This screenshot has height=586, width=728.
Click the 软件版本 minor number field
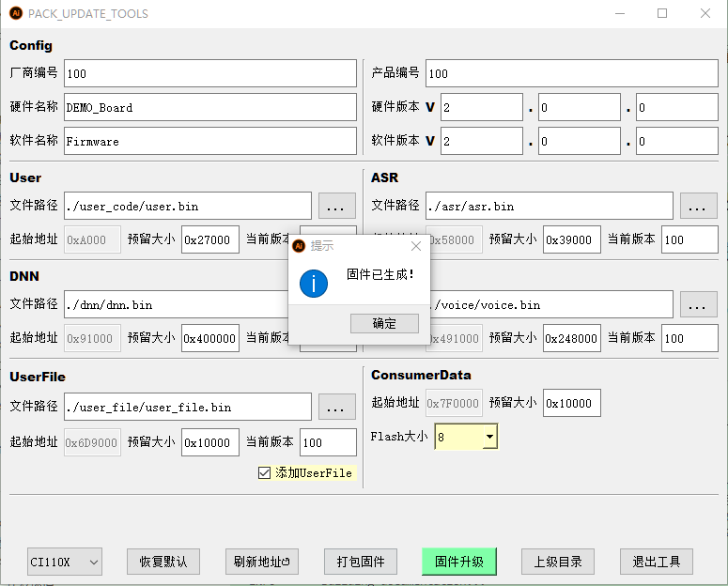(x=580, y=141)
